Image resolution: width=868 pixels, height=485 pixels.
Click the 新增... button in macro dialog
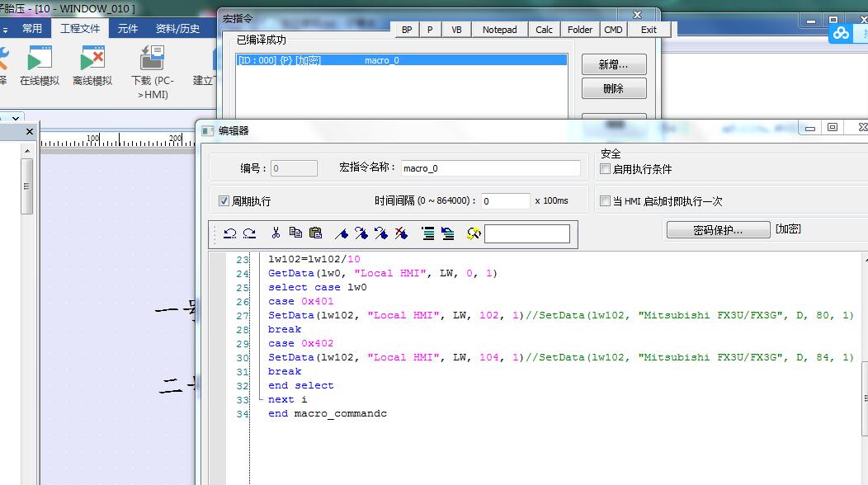point(613,64)
